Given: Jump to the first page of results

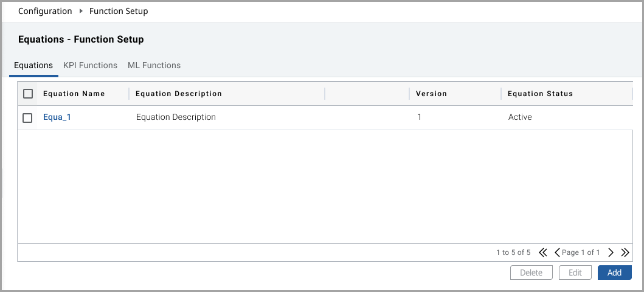Looking at the screenshot, I should tap(543, 252).
